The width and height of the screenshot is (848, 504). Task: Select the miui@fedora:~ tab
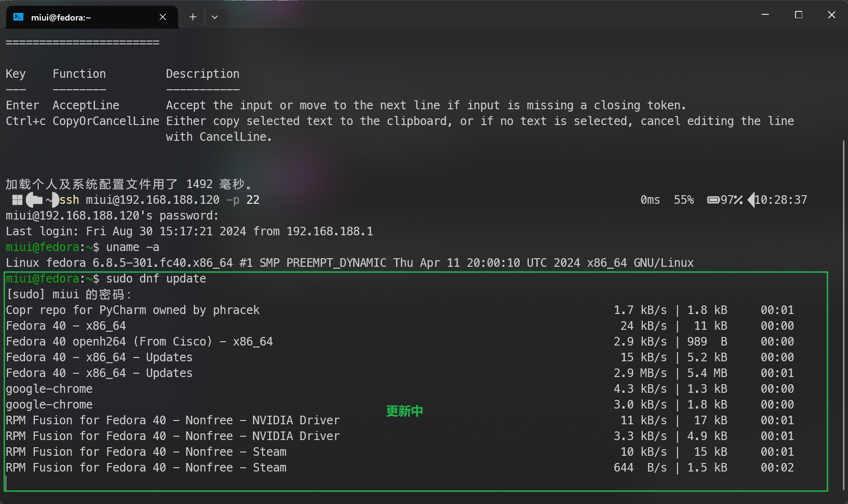tap(86, 17)
